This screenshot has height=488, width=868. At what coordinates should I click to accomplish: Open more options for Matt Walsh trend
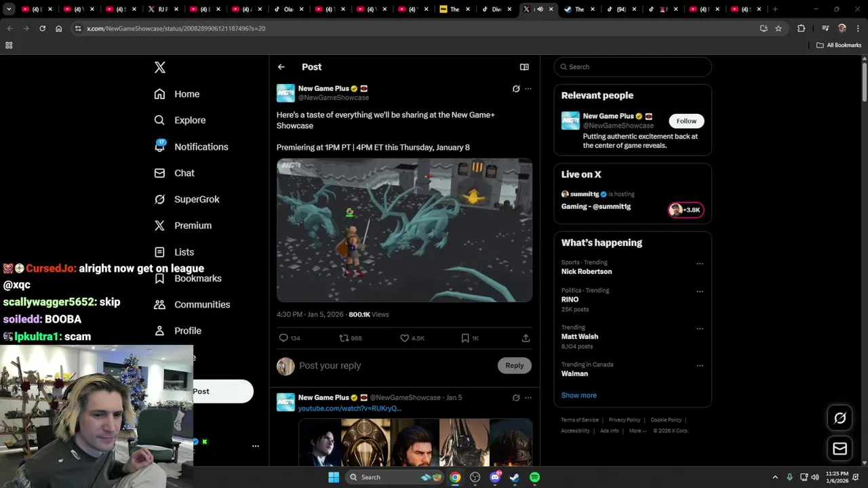coord(700,329)
